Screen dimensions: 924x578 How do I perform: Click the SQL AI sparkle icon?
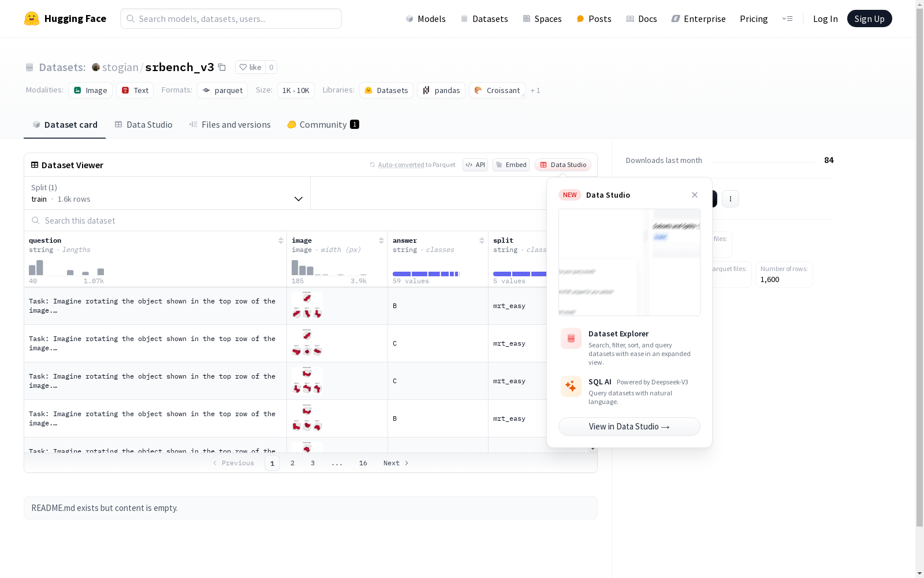571,386
